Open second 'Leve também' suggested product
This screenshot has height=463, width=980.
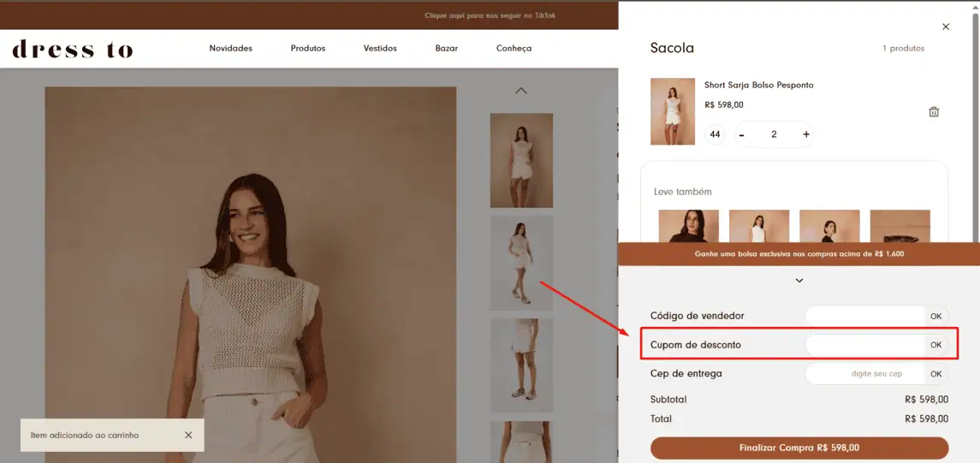click(758, 226)
